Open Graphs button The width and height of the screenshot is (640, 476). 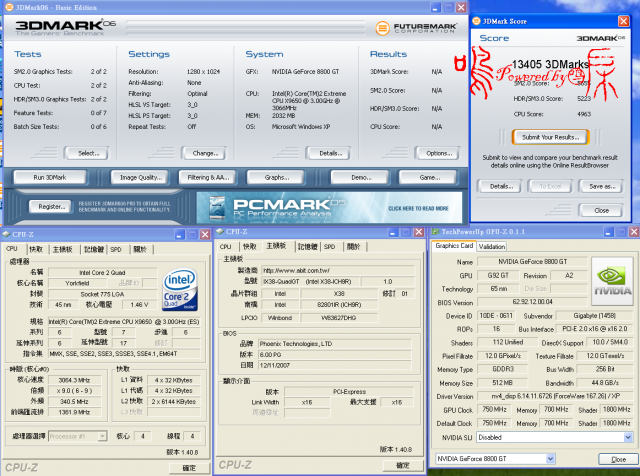[276, 177]
